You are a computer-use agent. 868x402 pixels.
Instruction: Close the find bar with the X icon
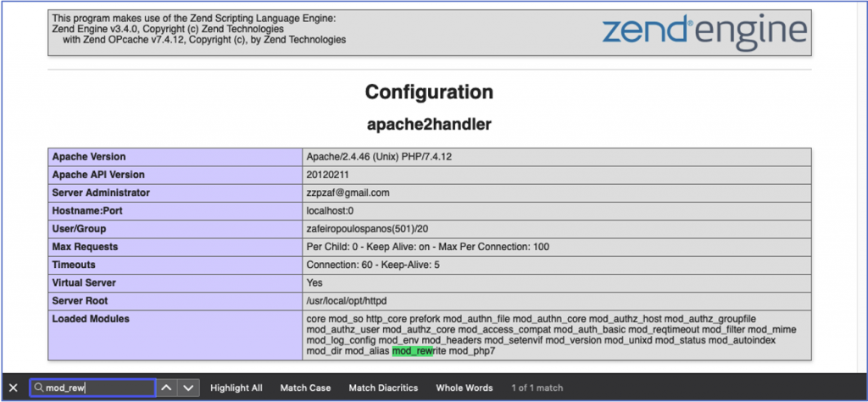[x=14, y=388]
